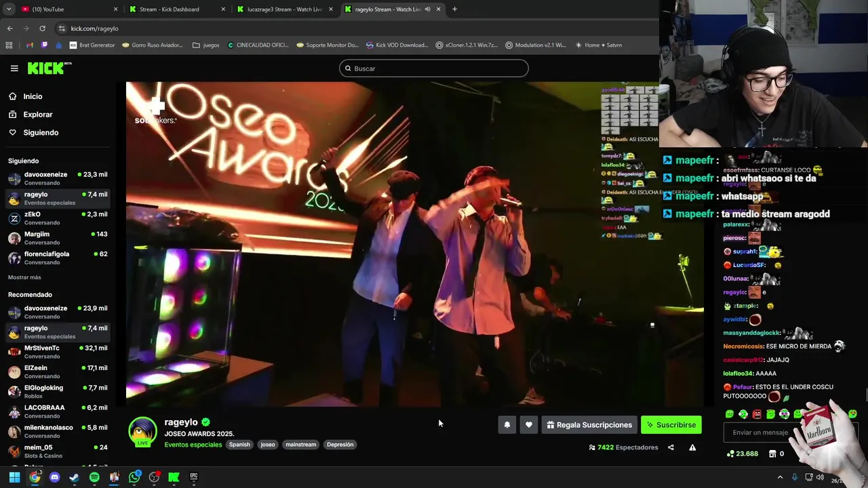This screenshot has height=488, width=868.
Task: Toggle notification bell for rageylo
Action: click(507, 425)
